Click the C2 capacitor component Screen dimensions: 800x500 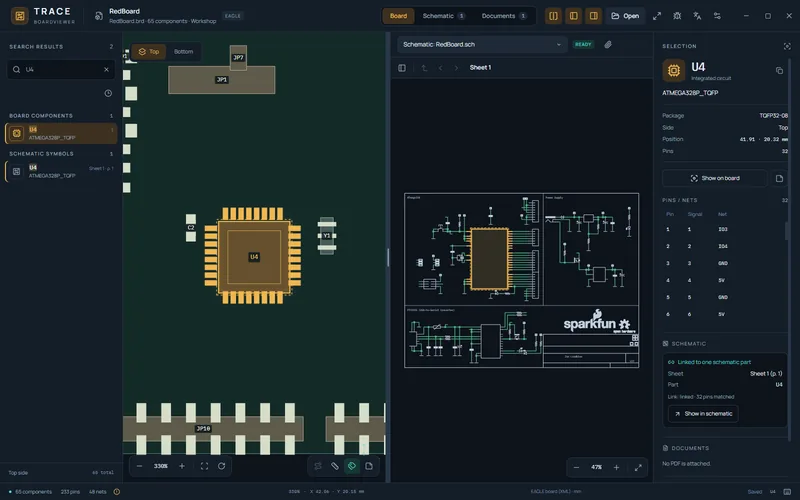pos(191,228)
